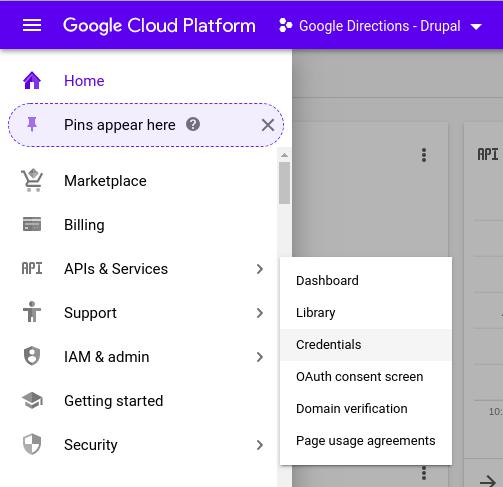This screenshot has width=503, height=487.
Task: Click the pin icon in pins banner
Action: click(32, 125)
